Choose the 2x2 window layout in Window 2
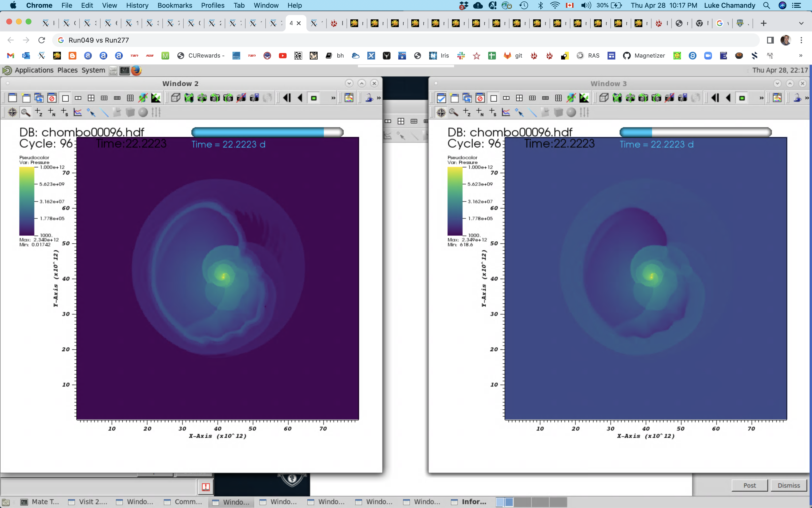Screen dimensions: 812x508 (91, 98)
